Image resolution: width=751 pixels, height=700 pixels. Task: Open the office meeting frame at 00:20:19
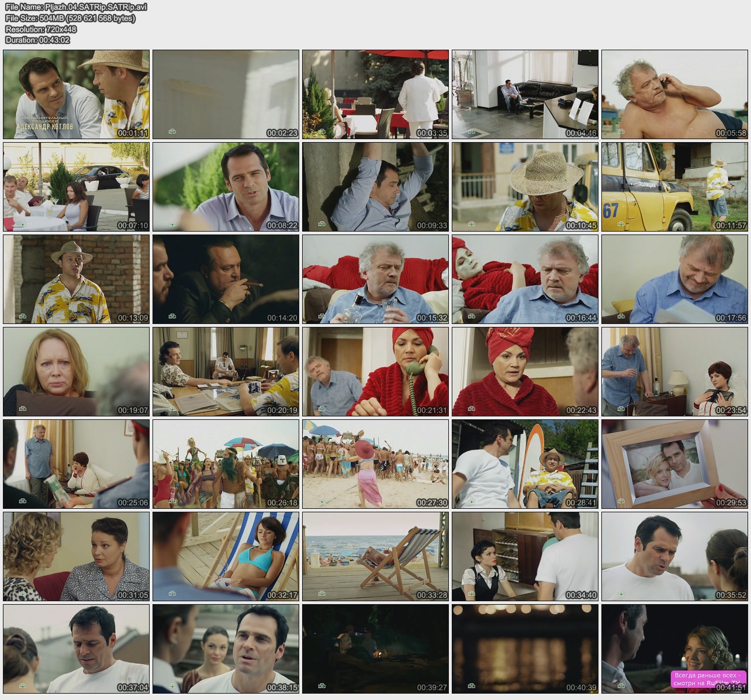point(226,371)
